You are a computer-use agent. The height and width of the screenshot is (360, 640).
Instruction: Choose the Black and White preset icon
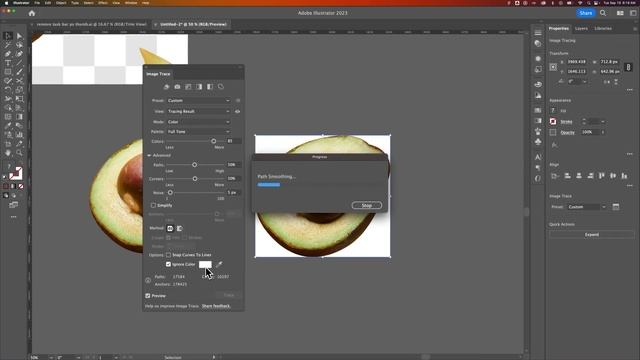point(210,87)
